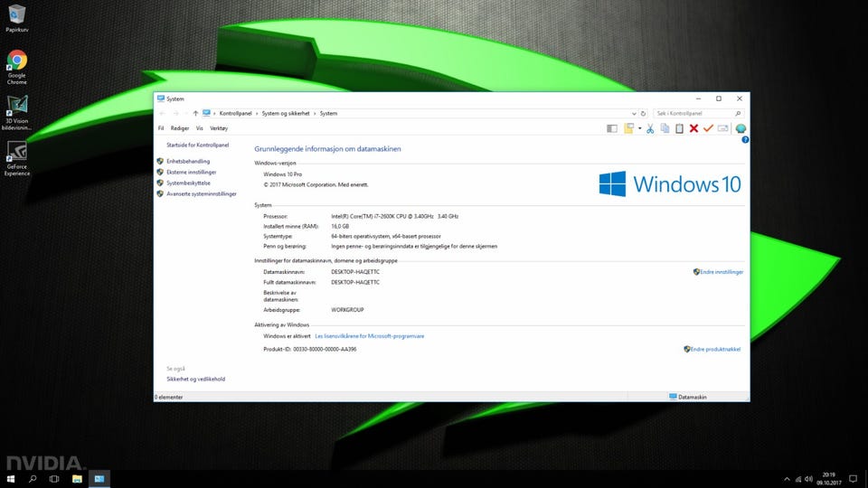Launch Google Chrome from the desktop
868x488 pixels.
[x=16, y=67]
